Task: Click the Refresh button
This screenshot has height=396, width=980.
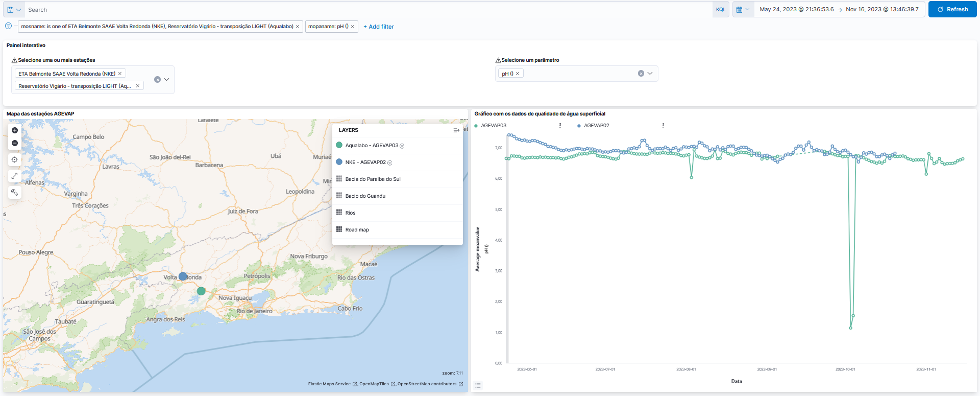Action: 952,10
